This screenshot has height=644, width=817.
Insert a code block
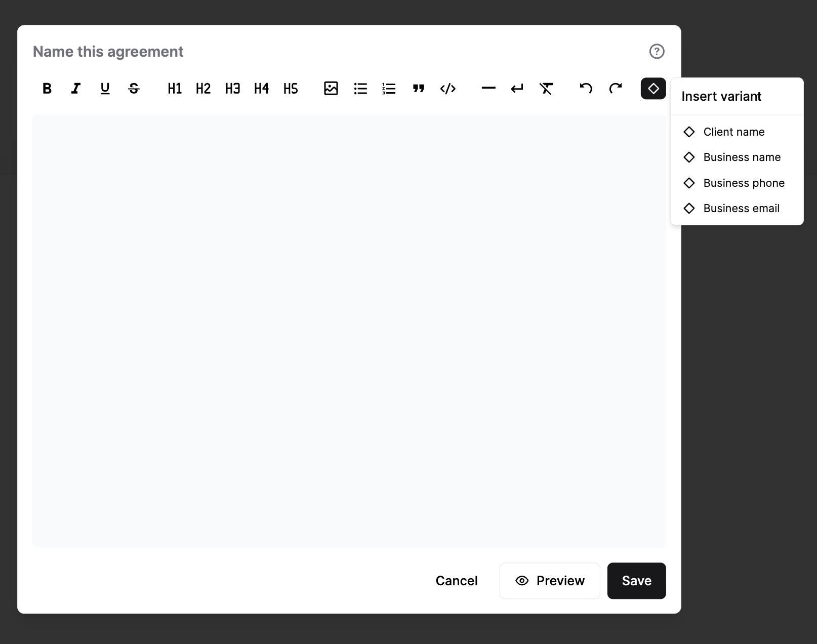[x=447, y=89]
